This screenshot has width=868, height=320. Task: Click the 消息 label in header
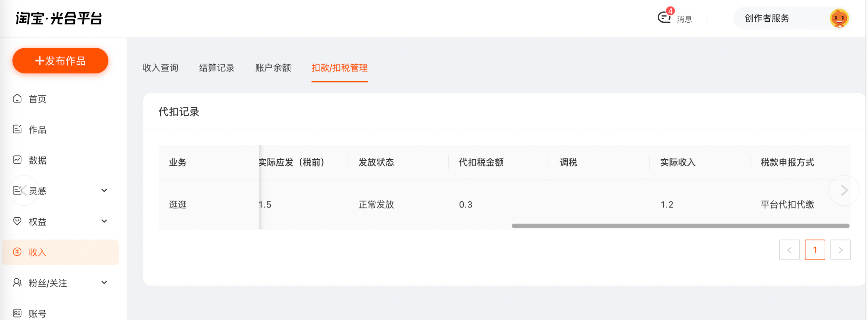coord(684,19)
